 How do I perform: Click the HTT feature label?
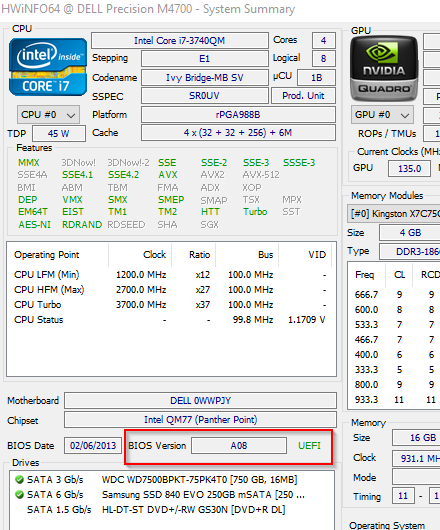pos(210,212)
